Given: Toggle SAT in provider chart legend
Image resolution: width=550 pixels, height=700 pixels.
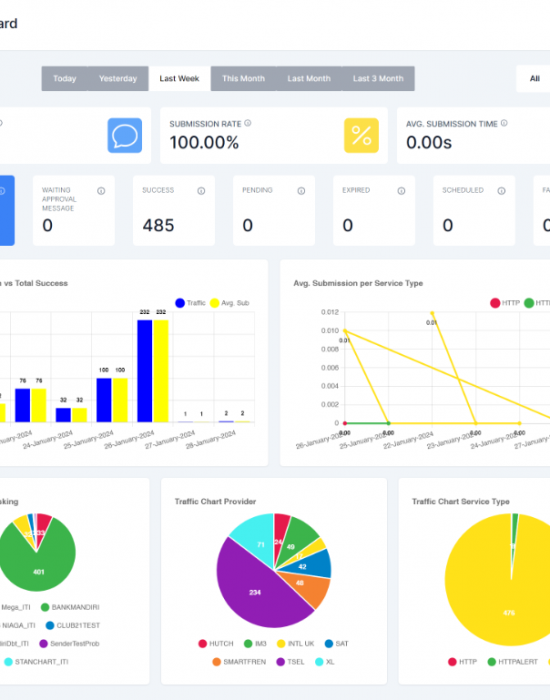Looking at the screenshot, I should [x=337, y=644].
